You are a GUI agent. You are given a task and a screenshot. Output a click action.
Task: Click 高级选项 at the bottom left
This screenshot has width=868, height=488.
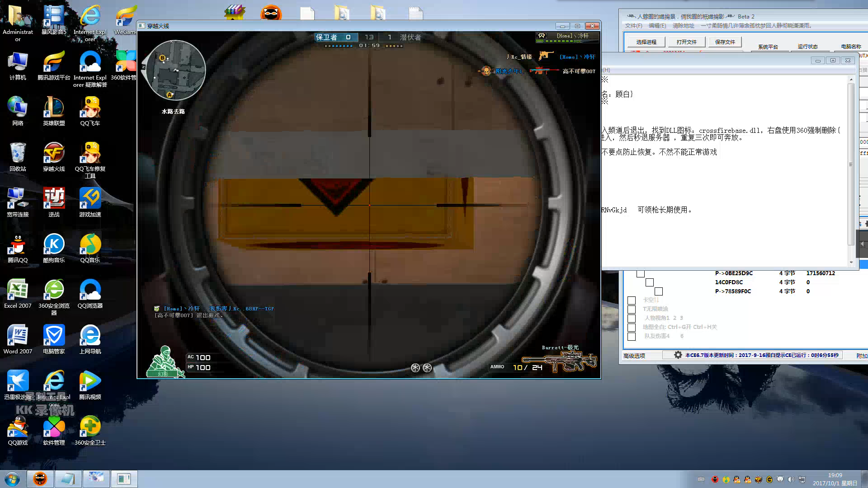click(x=634, y=356)
